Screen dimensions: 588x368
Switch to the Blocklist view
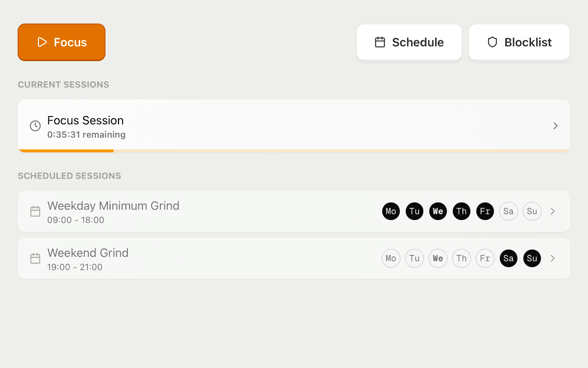[x=519, y=42]
